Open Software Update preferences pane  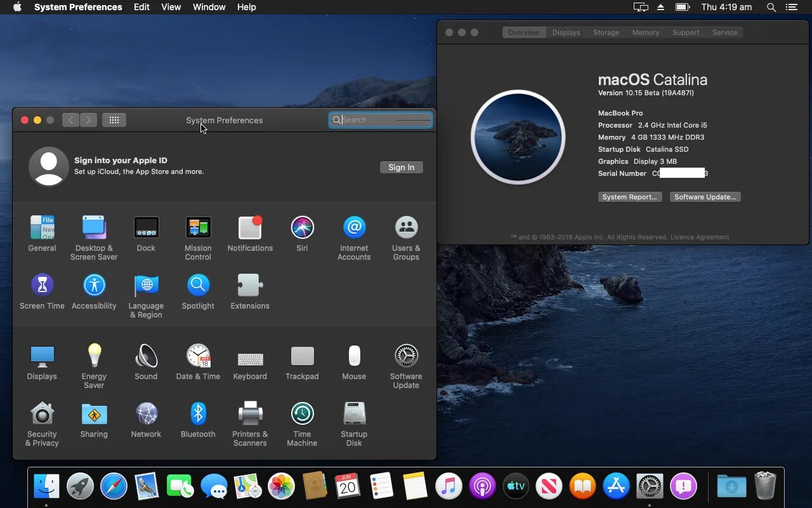point(406,366)
